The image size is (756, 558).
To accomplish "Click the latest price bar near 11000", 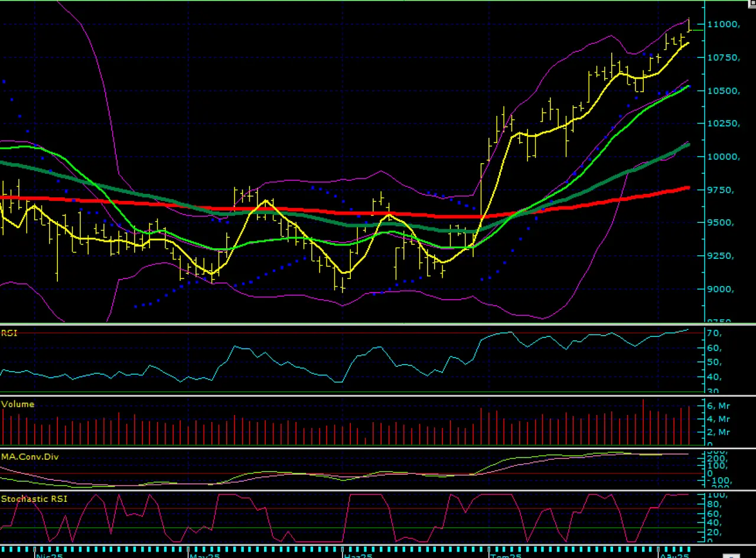I will click(x=689, y=25).
